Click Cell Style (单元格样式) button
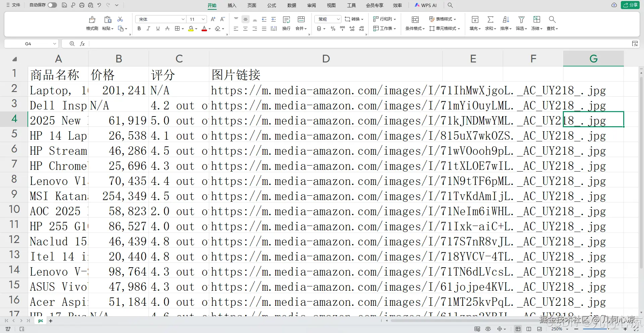The image size is (644, 333). (x=445, y=29)
